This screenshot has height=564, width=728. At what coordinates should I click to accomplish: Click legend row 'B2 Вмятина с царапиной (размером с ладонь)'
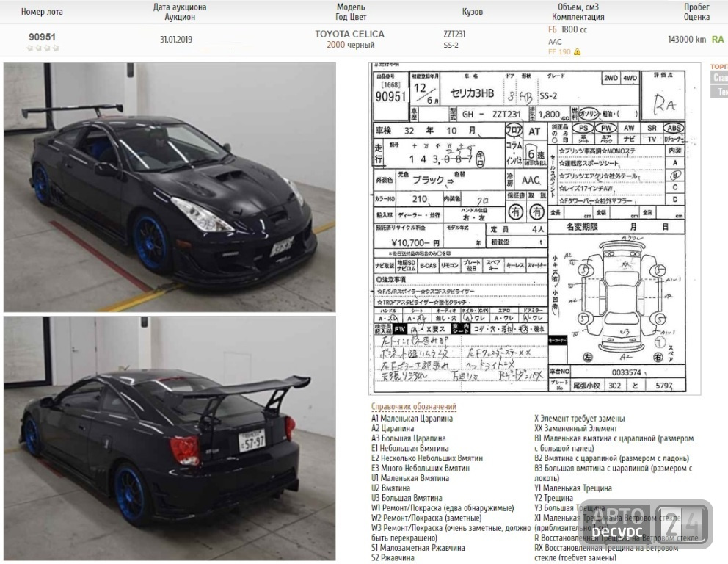[x=611, y=458]
